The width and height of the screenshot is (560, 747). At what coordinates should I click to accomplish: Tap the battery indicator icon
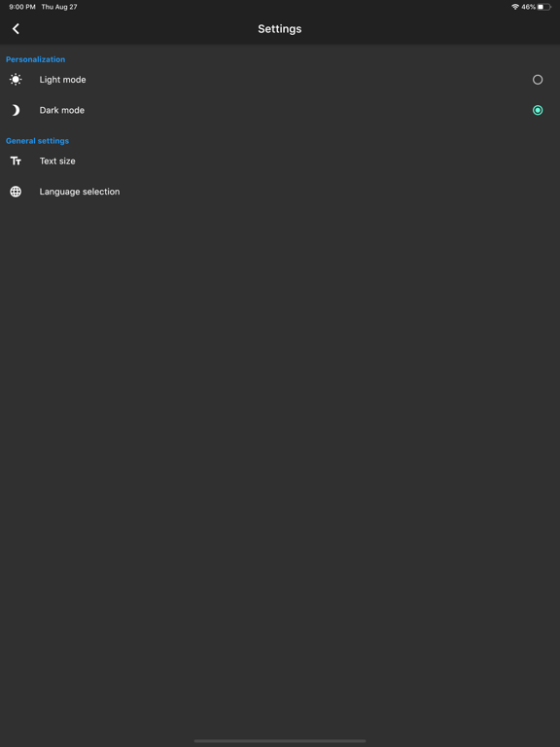544,7
